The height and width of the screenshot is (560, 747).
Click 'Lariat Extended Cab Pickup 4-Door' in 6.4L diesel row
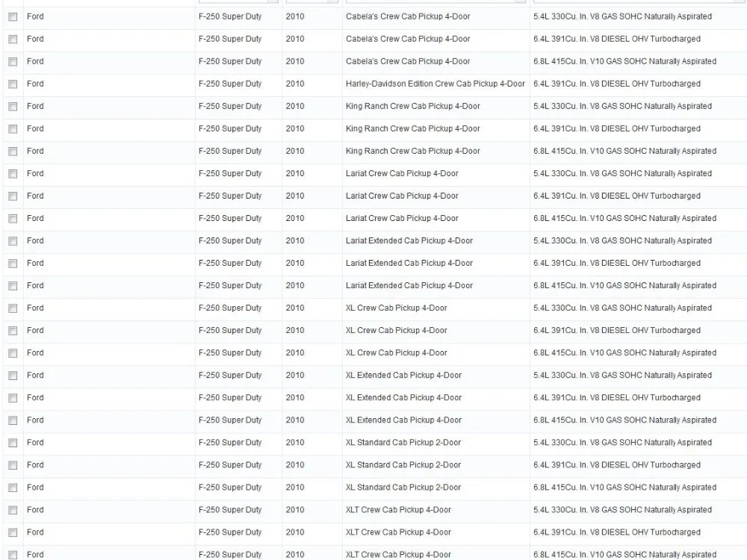(409, 263)
